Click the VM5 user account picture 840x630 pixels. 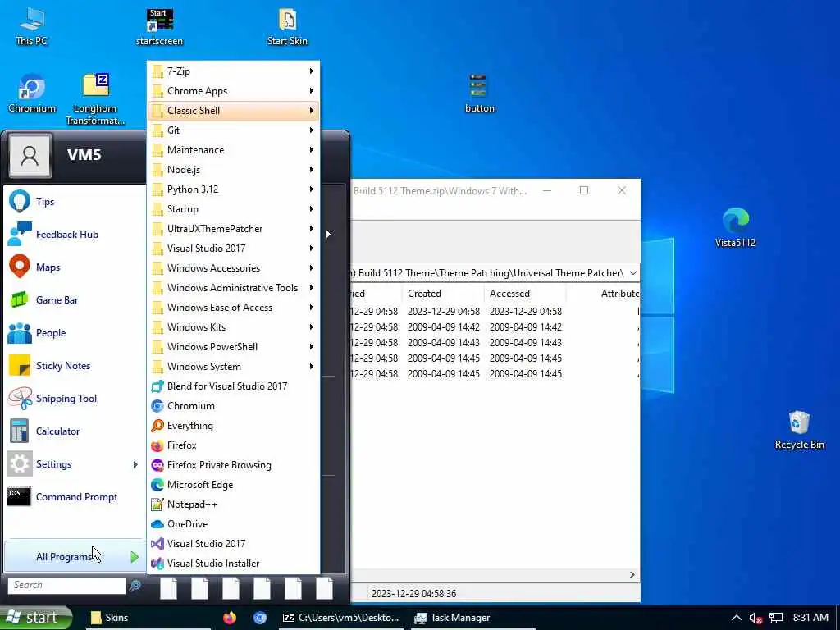(x=30, y=155)
